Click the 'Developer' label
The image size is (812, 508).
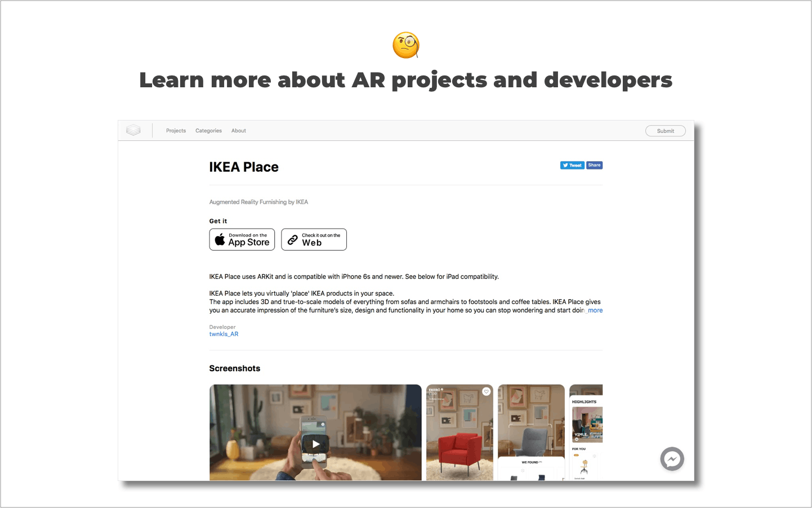click(x=222, y=327)
